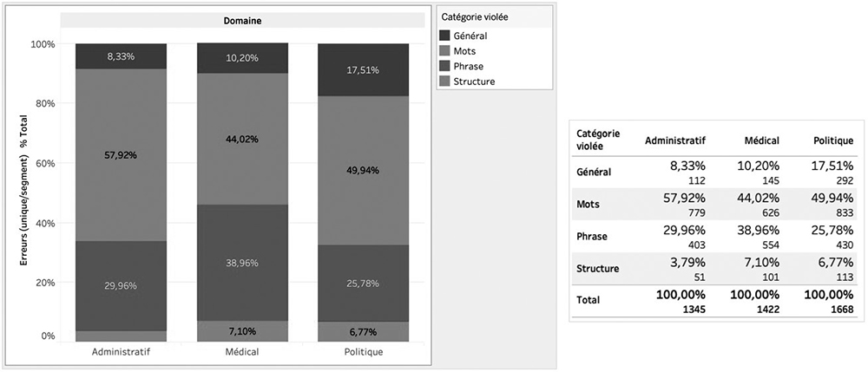Click the 57,92% Mots segment in Administratif bar
Image resolution: width=868 pixels, height=372 pixels.
point(121,154)
